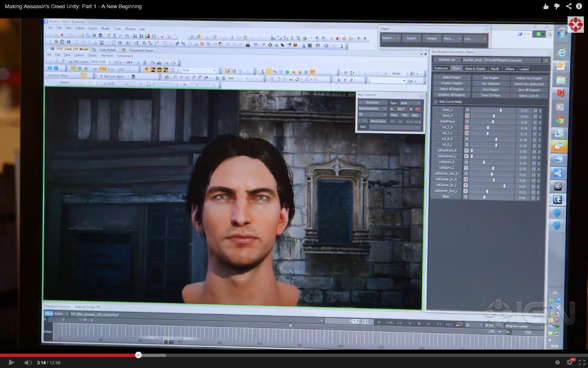Adjust the LidCorner_In_L slider handle
Screen dimensions: 588x368
[x=504, y=186]
